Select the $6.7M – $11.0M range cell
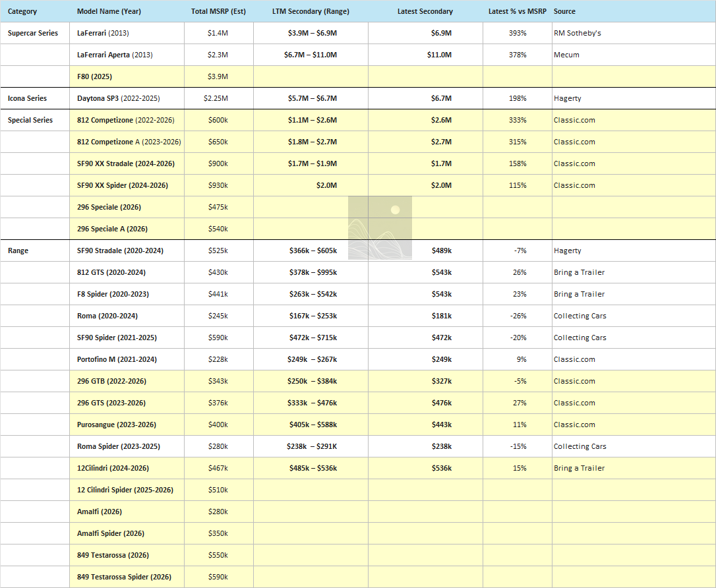This screenshot has width=716, height=588. tap(311, 55)
